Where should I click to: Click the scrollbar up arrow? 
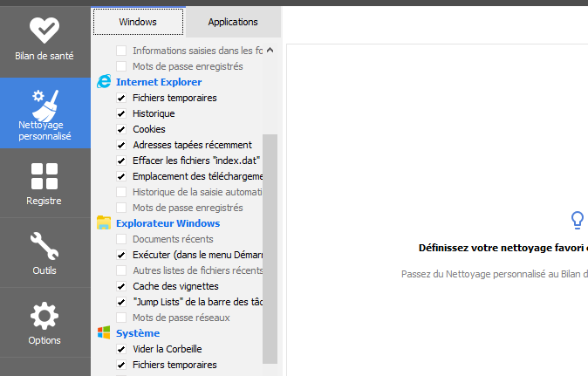tap(270, 51)
